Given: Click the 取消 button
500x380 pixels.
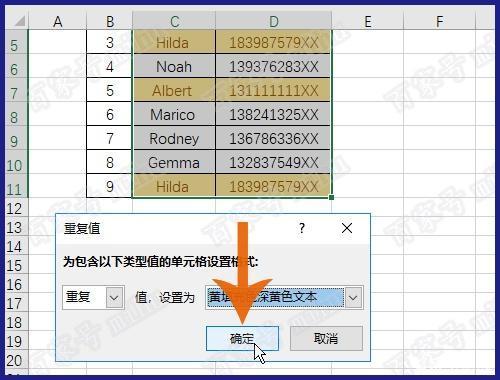Looking at the screenshot, I should (326, 338).
